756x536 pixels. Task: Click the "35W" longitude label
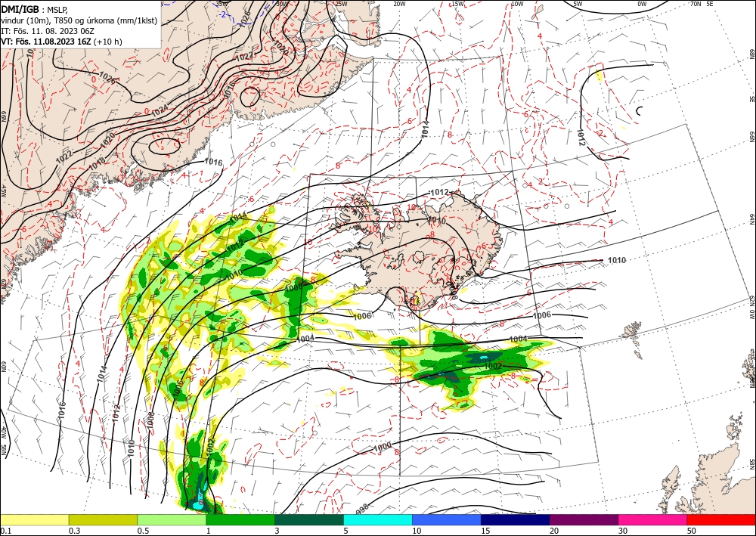pos(222,3)
